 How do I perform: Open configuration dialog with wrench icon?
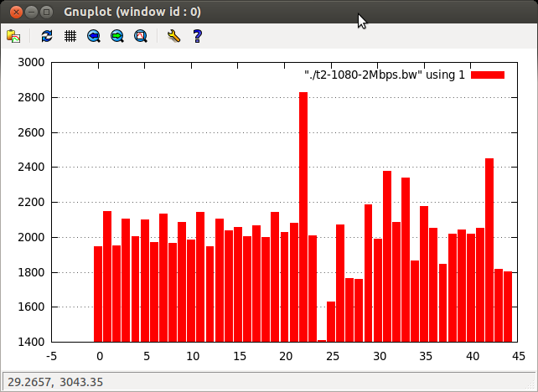[x=173, y=36]
